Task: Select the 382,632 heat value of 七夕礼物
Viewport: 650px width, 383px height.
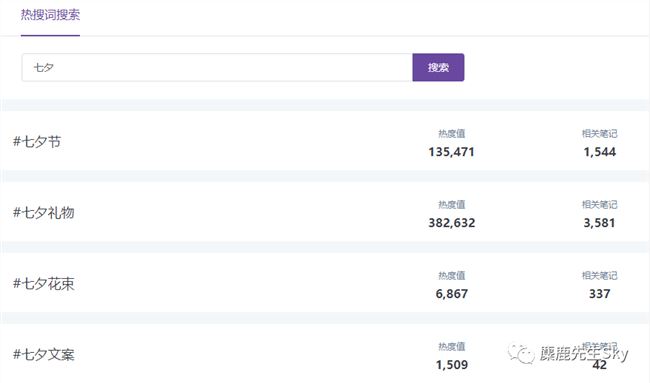Action: [451, 223]
